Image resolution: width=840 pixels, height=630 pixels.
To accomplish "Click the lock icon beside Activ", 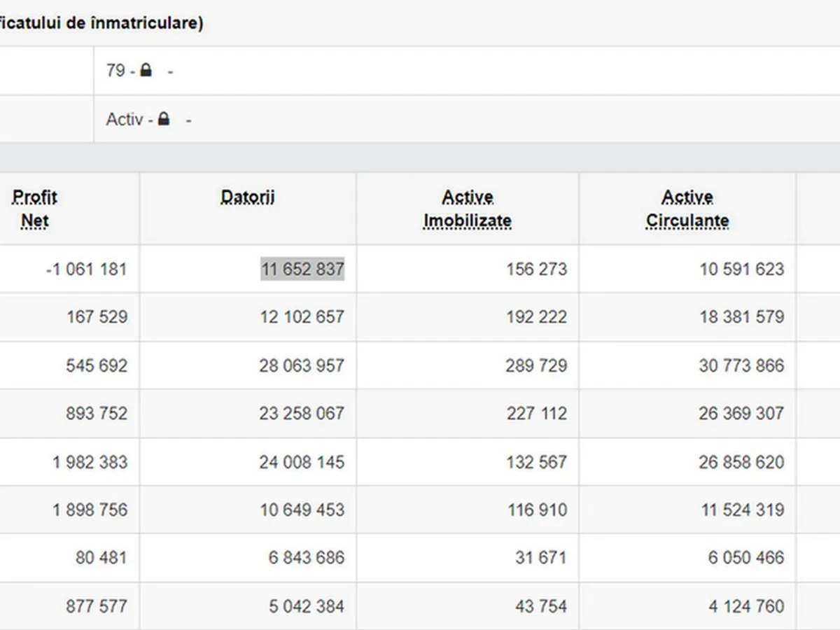I will (x=164, y=119).
